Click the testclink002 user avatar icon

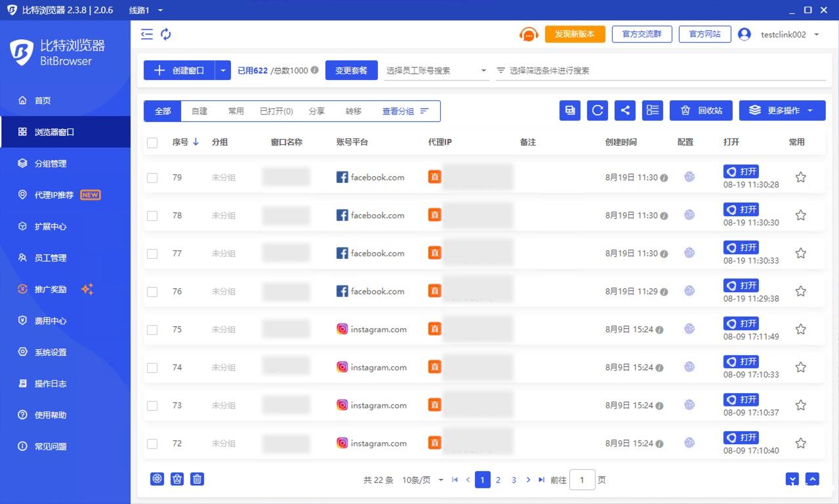point(745,34)
